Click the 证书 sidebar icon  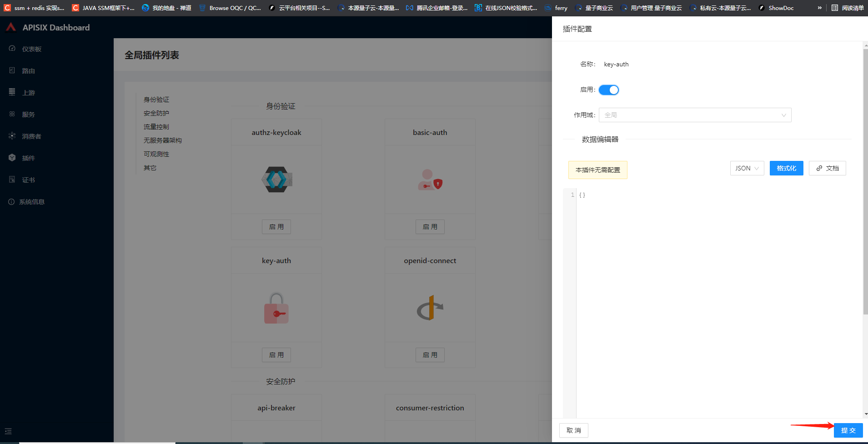[x=12, y=180]
